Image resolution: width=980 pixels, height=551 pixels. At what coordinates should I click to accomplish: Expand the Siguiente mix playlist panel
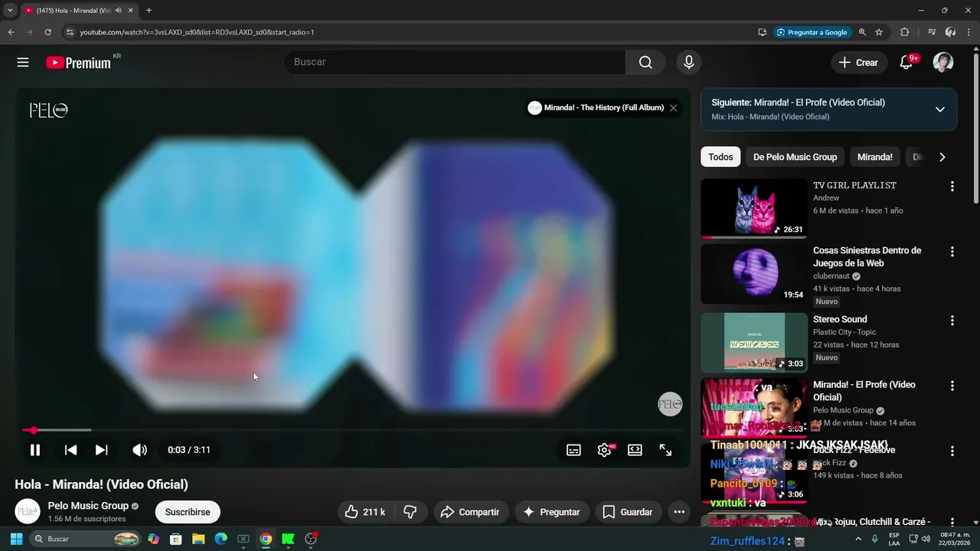(940, 109)
